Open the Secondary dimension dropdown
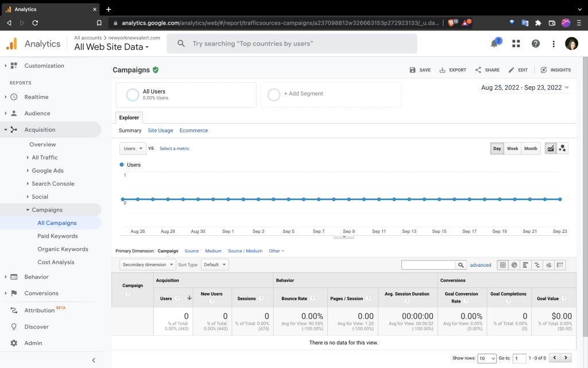Image resolution: width=588 pixels, height=368 pixels. pos(148,264)
